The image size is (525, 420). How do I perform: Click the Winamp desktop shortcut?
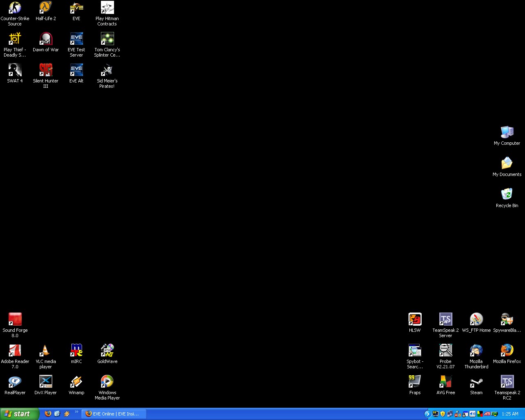pos(76,385)
